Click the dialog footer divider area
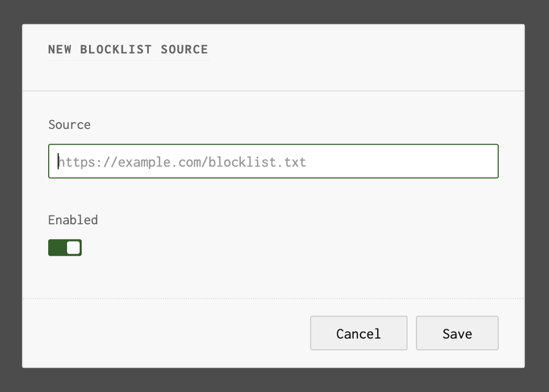Screen dimensions: 549x392 (x=272, y=299)
